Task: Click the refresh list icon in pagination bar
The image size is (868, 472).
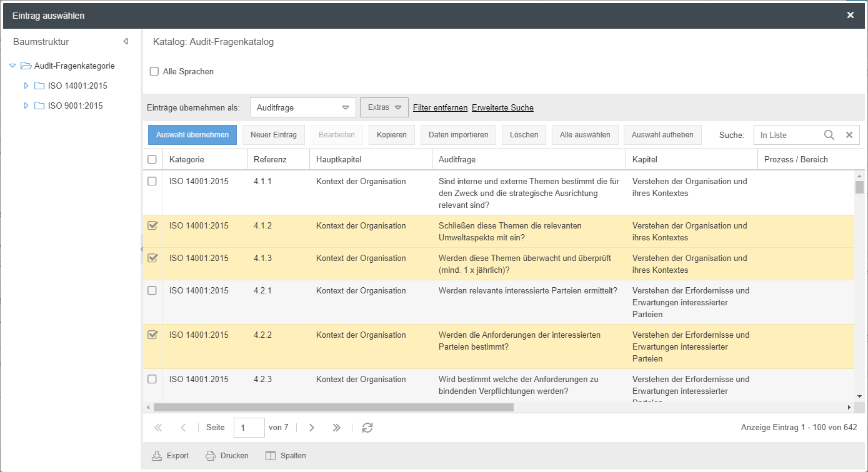Action: click(x=367, y=428)
